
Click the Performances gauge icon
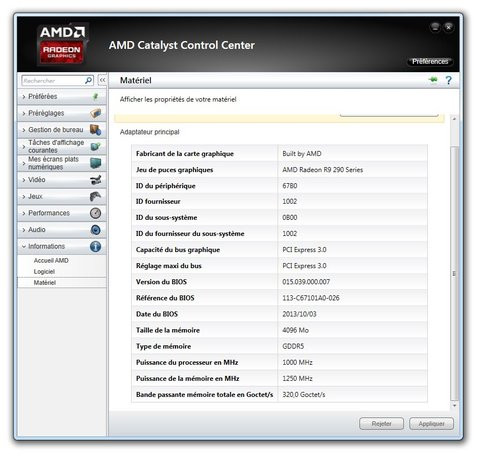point(96,213)
